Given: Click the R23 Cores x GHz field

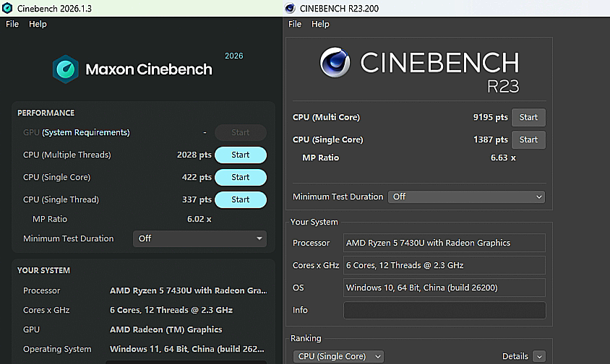Looking at the screenshot, I should point(444,265).
